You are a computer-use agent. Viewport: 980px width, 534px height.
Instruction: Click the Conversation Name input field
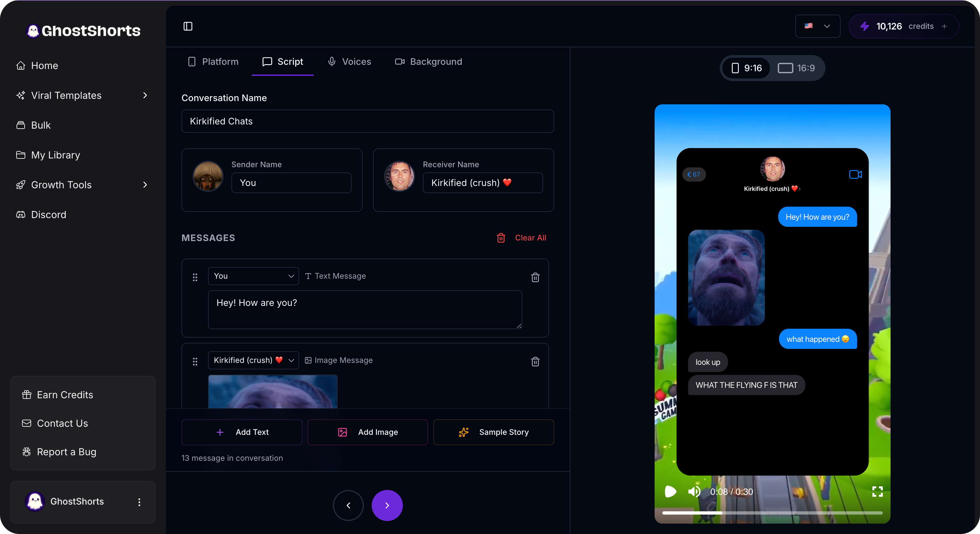click(x=367, y=121)
